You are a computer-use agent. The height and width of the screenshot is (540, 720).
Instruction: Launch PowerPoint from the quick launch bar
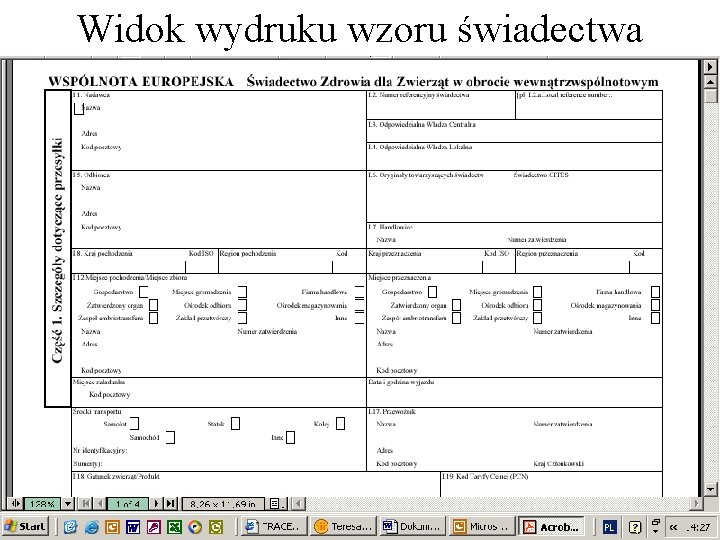(x=112, y=527)
